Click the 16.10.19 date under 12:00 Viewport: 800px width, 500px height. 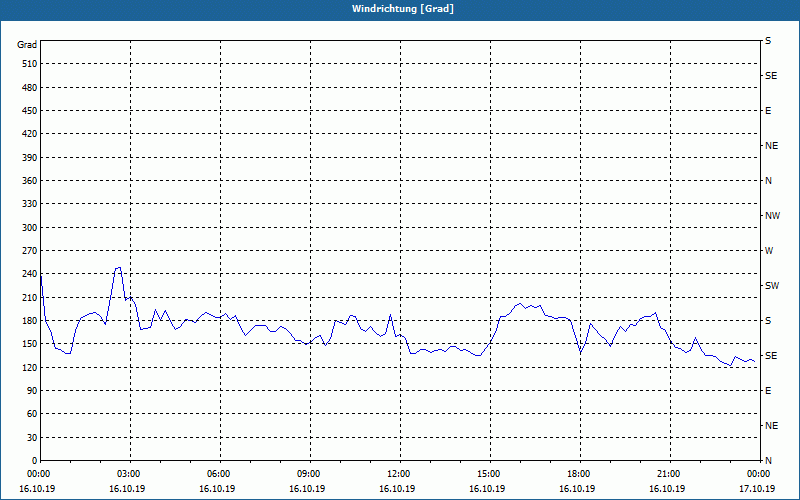click(397, 489)
